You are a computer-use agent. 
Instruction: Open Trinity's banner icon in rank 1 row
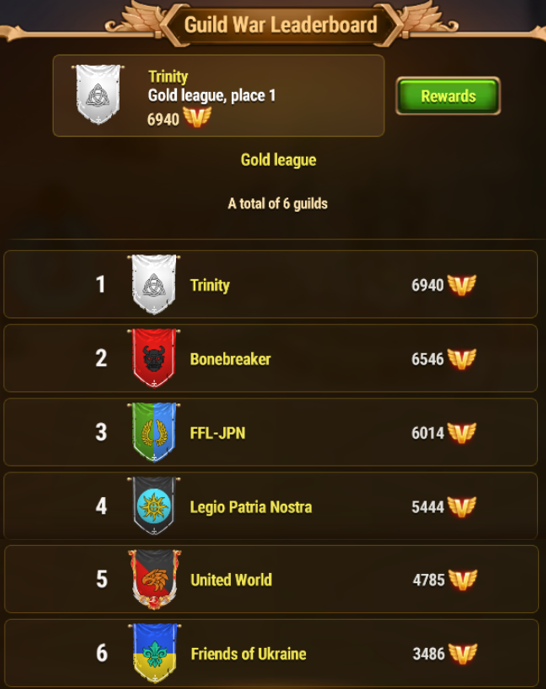[154, 284]
